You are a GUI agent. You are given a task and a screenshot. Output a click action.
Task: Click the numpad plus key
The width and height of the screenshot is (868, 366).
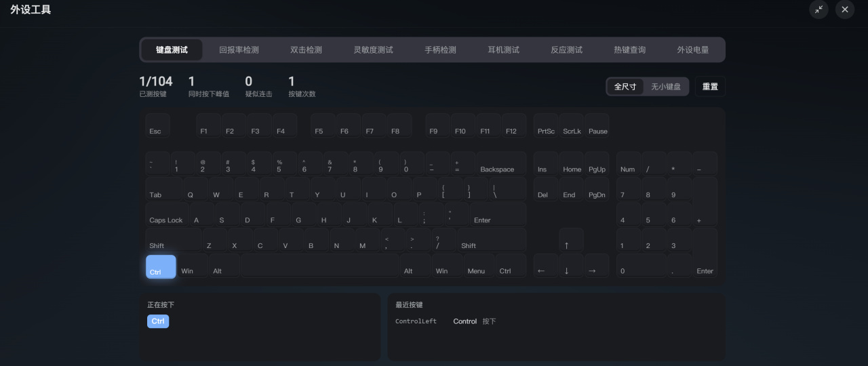(705, 202)
